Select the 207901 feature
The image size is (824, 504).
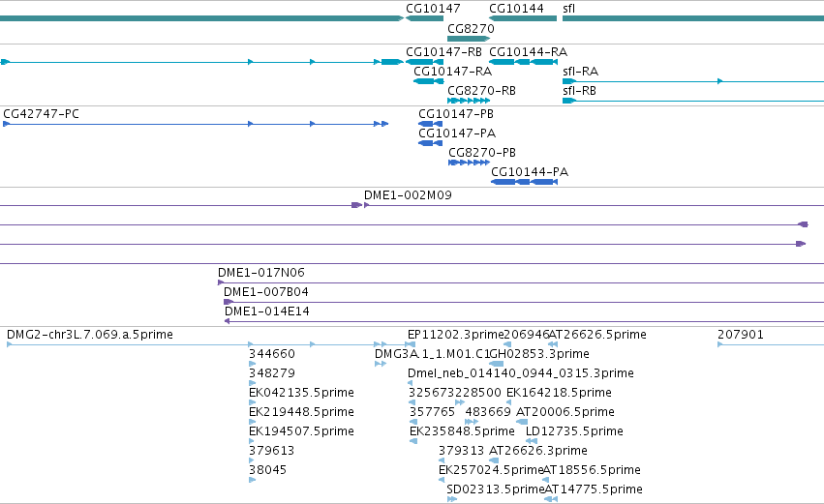(741, 335)
